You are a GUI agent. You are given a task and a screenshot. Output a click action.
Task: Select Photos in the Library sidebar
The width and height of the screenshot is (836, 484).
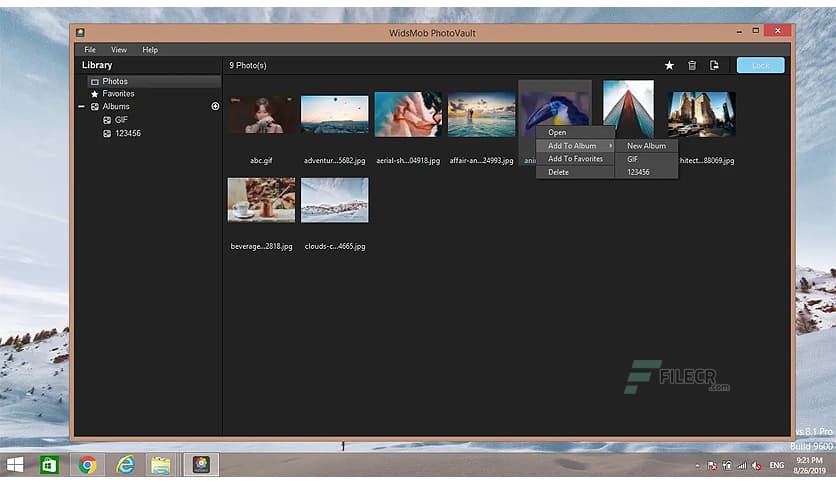pos(154,81)
